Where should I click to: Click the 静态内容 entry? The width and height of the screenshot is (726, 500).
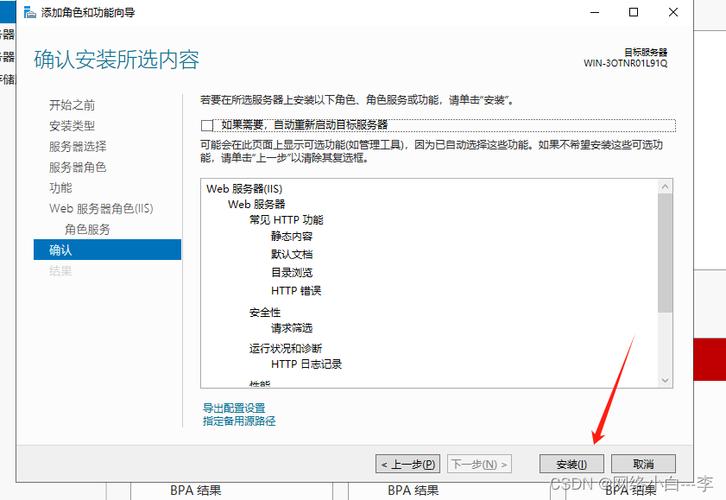click(x=292, y=237)
